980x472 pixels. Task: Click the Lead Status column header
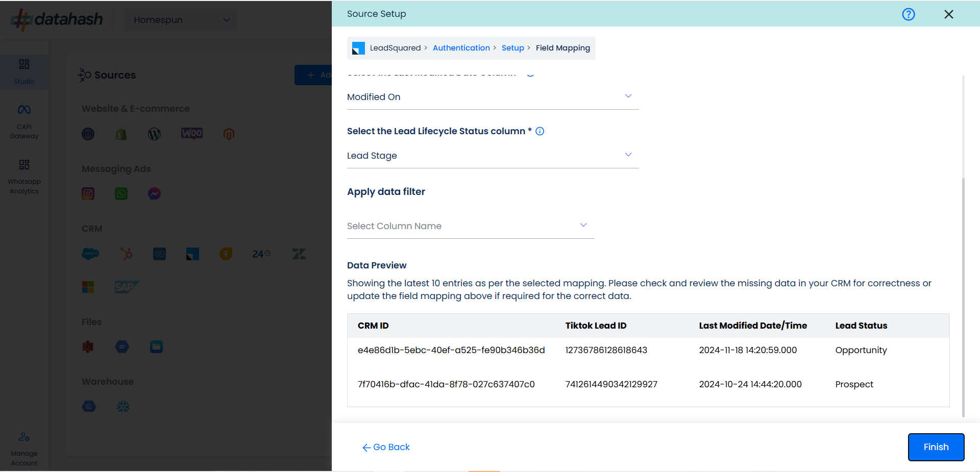point(861,326)
